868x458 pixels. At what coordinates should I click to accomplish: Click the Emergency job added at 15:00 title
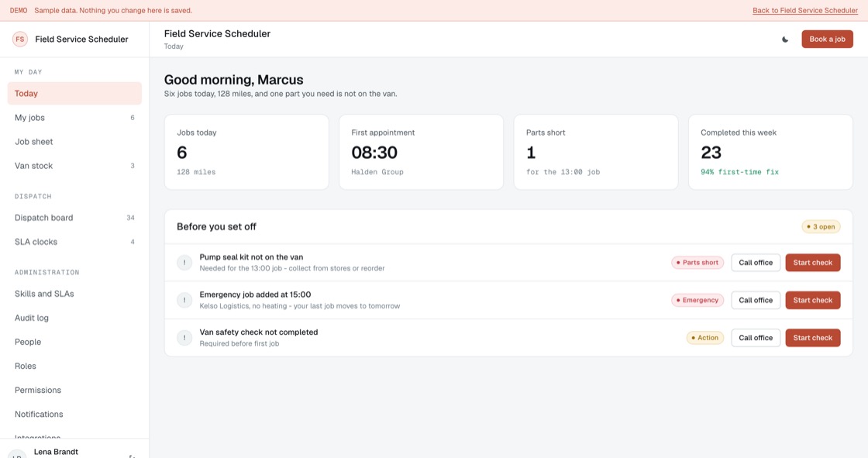coord(255,294)
